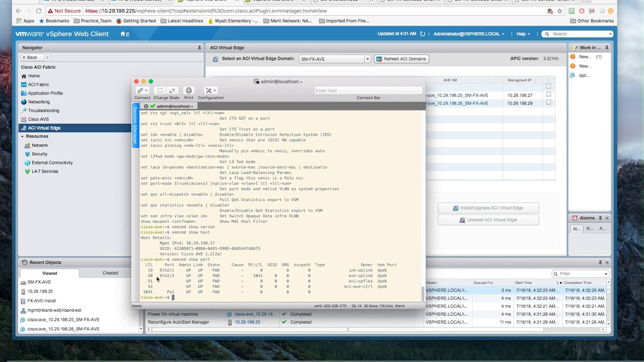644x362 pixels.
Task: Switch to the Viewed tab
Action: [x=49, y=273]
